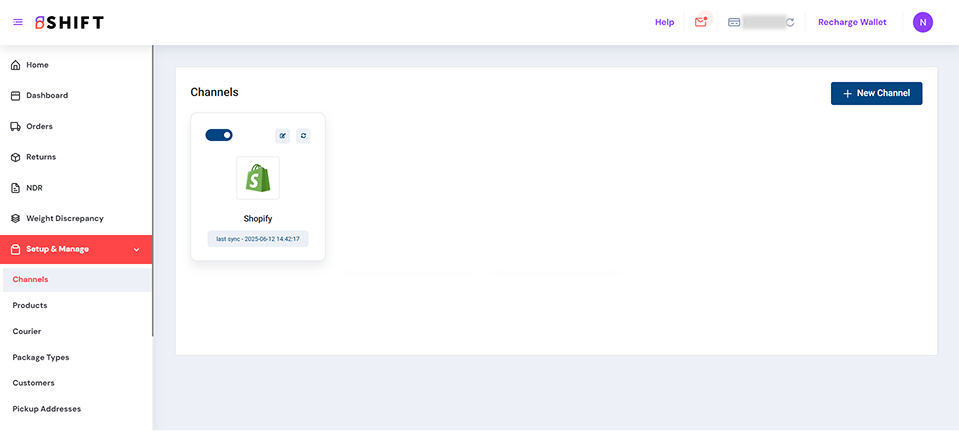Open user profile avatar N

922,22
